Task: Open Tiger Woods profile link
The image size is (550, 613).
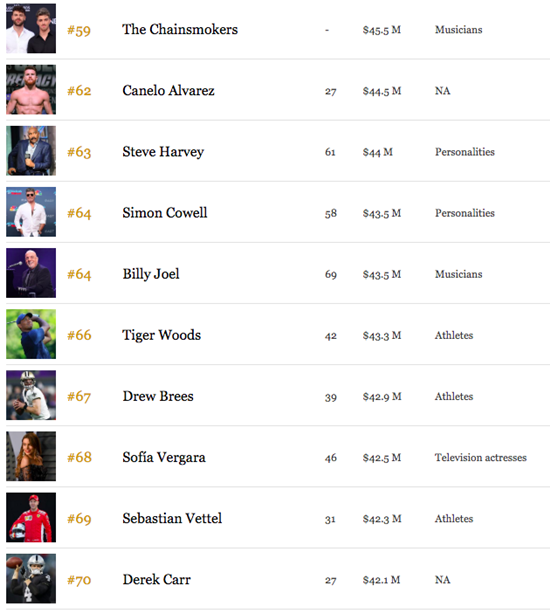Action: coord(161,335)
